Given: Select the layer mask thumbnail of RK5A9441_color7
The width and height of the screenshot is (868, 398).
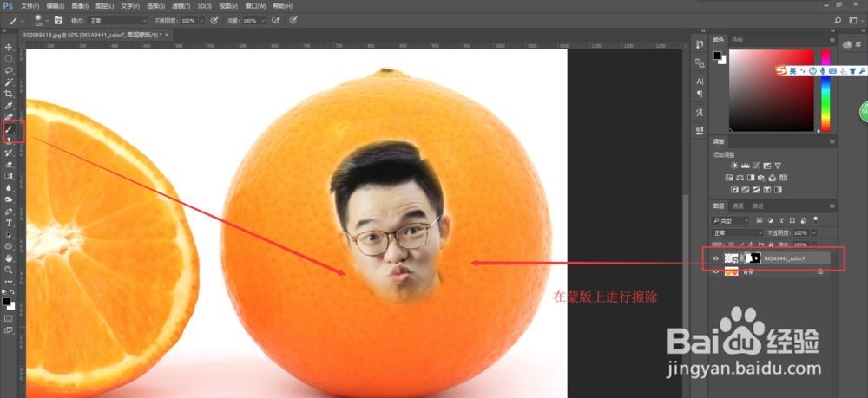Looking at the screenshot, I should [x=753, y=258].
